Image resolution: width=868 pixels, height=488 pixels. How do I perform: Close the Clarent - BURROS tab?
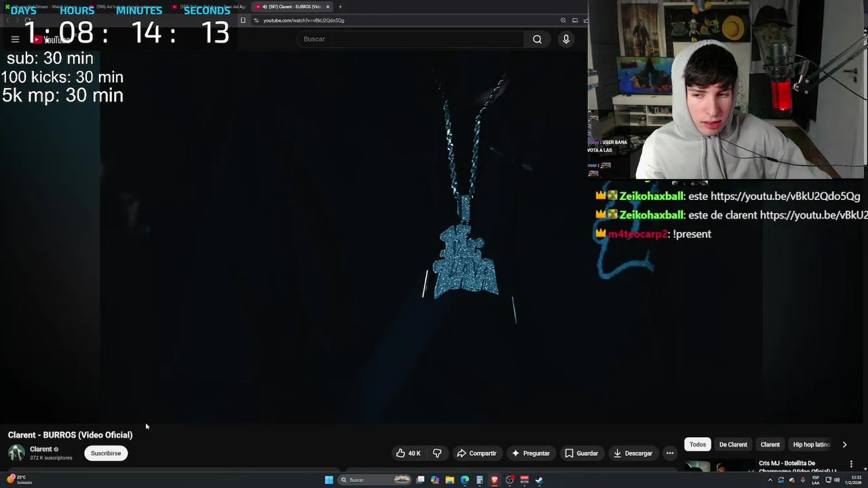[328, 7]
